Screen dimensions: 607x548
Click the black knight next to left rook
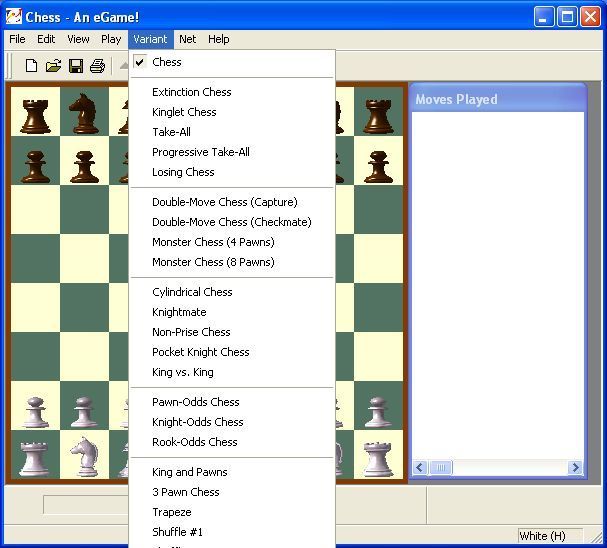pyautogui.click(x=84, y=113)
